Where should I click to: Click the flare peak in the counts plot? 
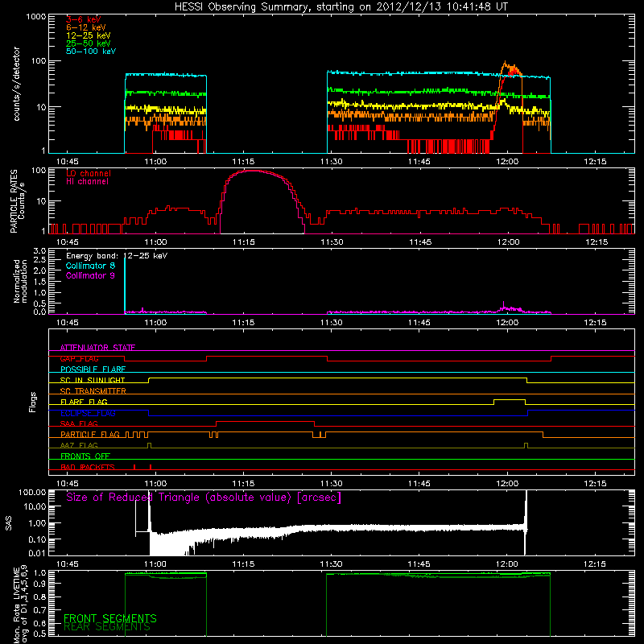point(506,62)
